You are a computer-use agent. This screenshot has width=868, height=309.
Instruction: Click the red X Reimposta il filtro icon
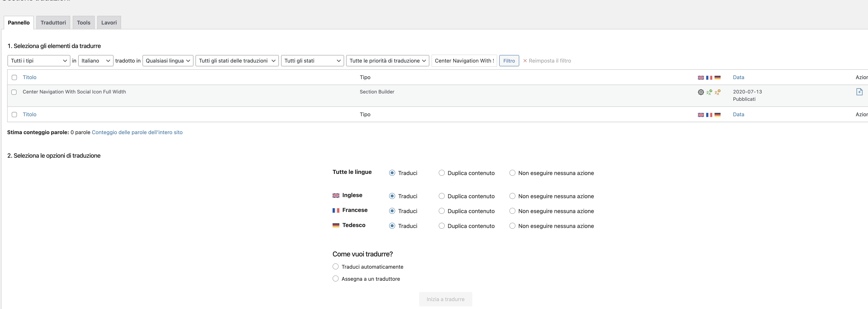tap(525, 61)
